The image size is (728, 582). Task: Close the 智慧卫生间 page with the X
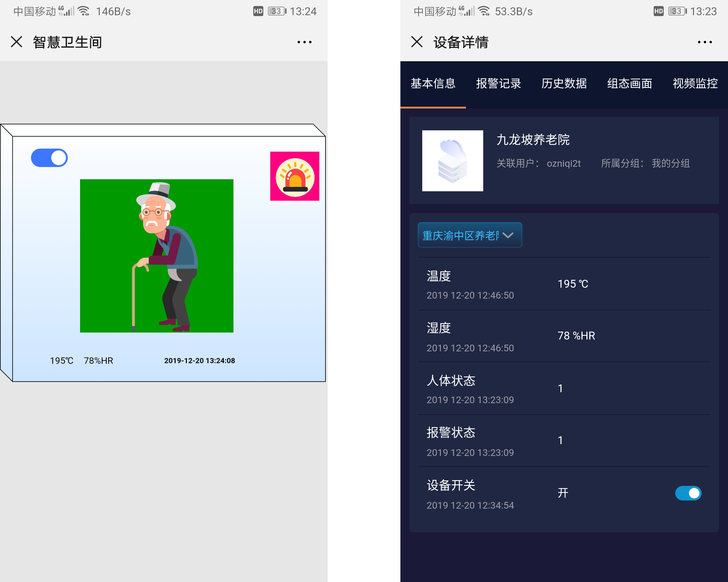coord(16,42)
